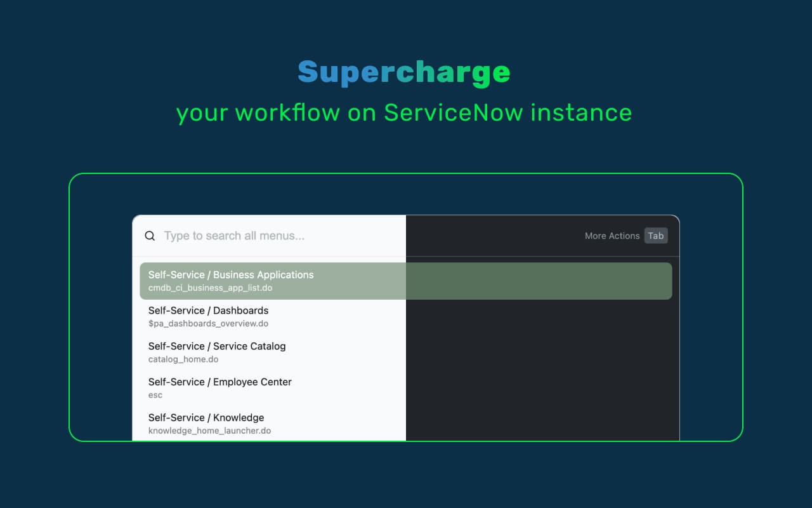Click the $pa_dashboards_overview.do path text
The height and width of the screenshot is (508, 812).
pos(208,324)
